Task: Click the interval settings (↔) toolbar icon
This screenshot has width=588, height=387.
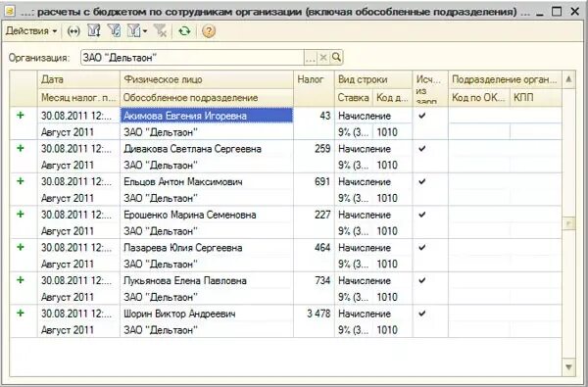Action: click(73, 31)
